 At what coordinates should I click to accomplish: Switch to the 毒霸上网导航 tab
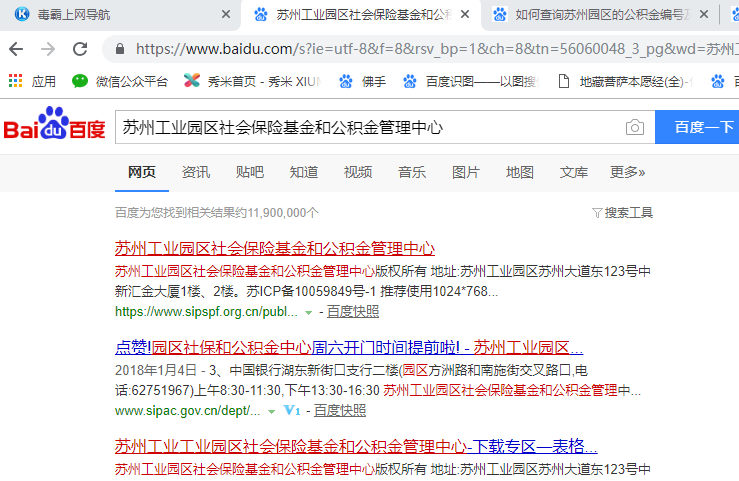120,15
